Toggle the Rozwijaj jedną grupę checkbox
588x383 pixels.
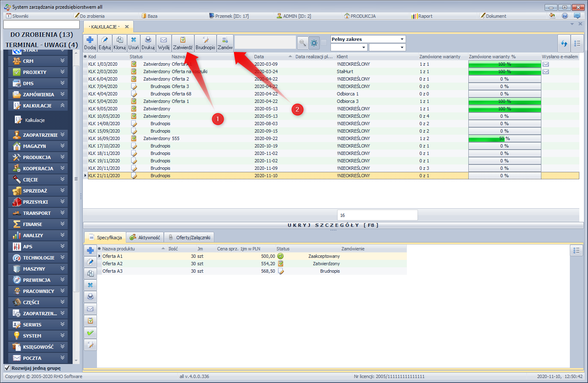click(x=7, y=368)
